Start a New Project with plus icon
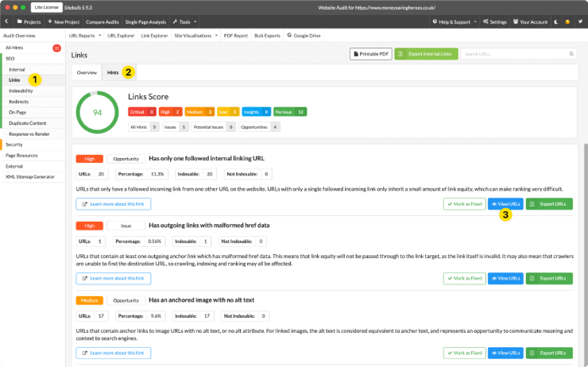Viewport: 588px width, 367px height. pos(64,21)
